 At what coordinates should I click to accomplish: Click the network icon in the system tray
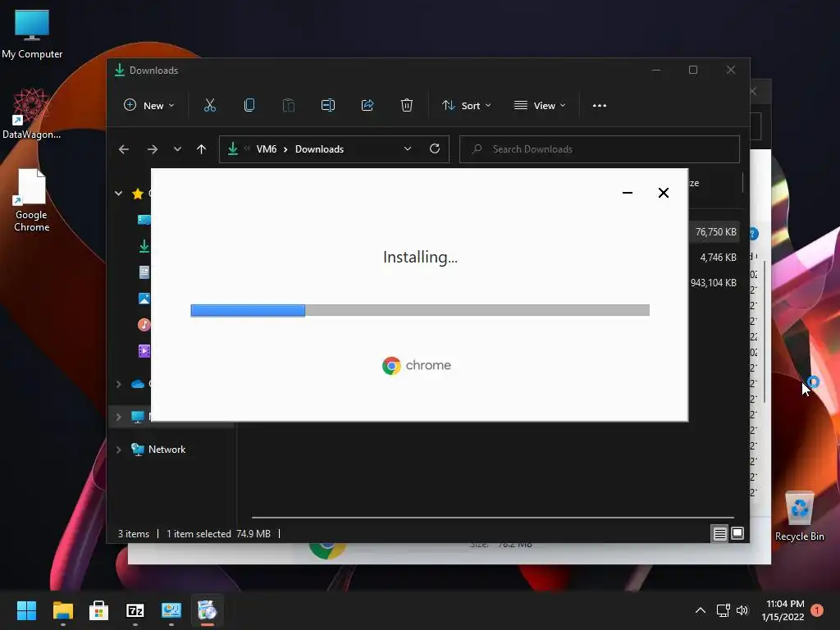(724, 610)
